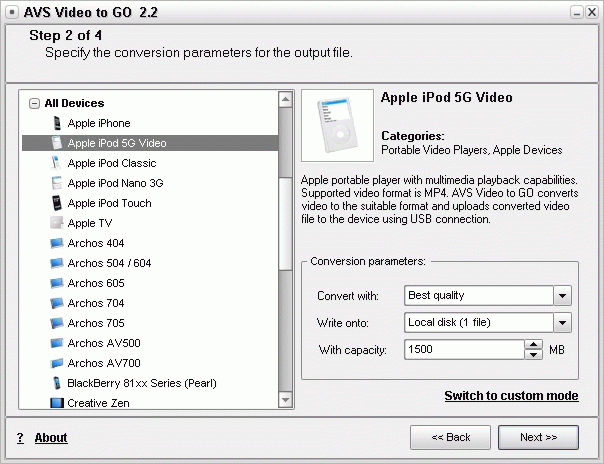Go to previous step with Back button
Screen dimensions: 604x464
tap(450, 437)
